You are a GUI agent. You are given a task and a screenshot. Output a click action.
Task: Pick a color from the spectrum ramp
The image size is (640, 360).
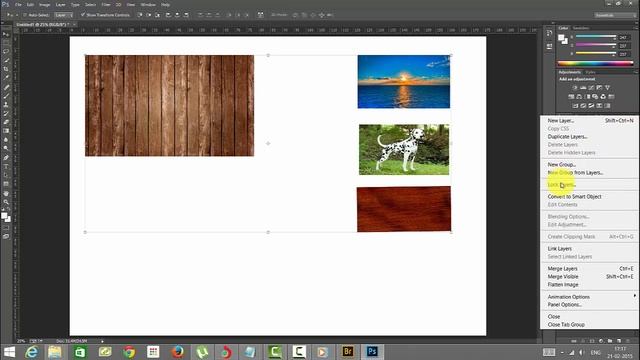(x=596, y=63)
